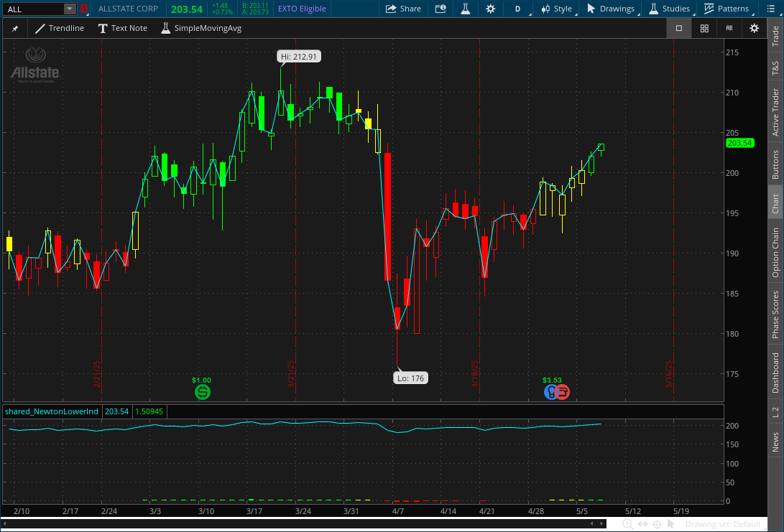784x532 pixels.
Task: Click the crosshair cursor icon
Action: [x=657, y=524]
